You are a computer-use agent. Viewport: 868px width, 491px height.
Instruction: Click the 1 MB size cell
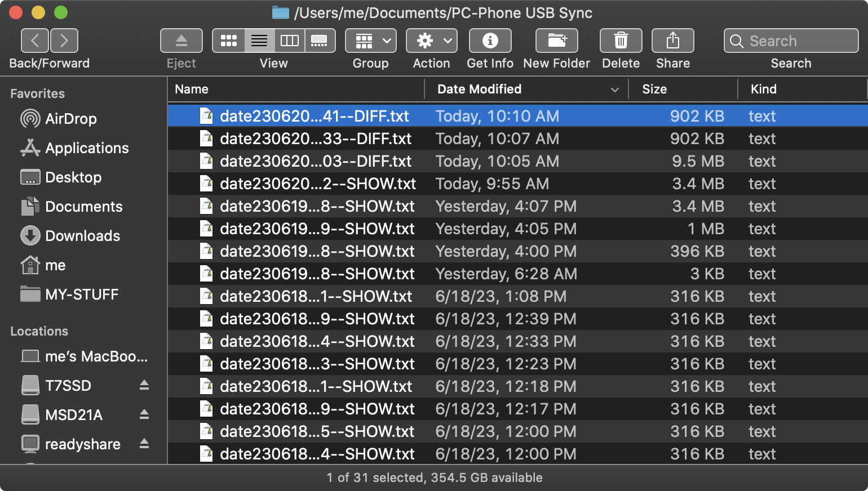(706, 229)
